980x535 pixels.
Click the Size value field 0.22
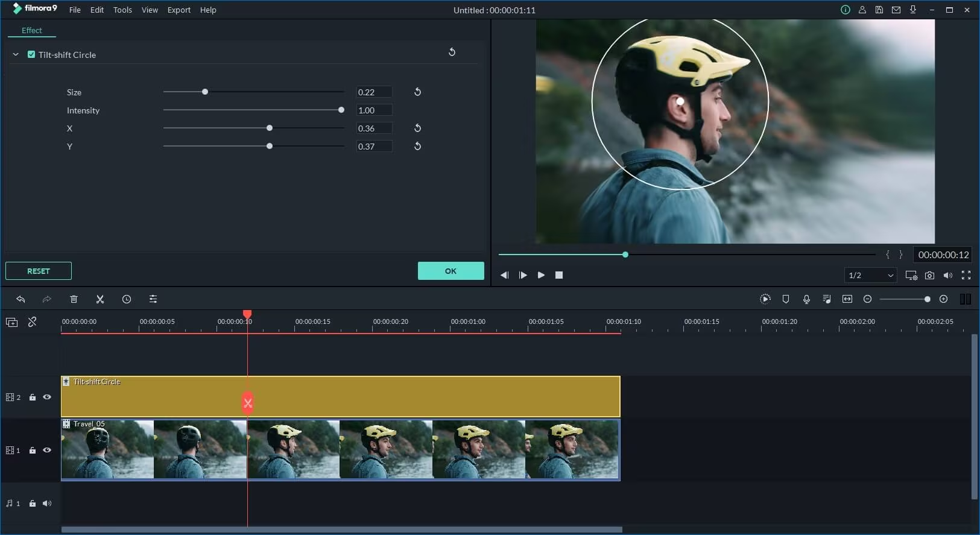(x=374, y=92)
